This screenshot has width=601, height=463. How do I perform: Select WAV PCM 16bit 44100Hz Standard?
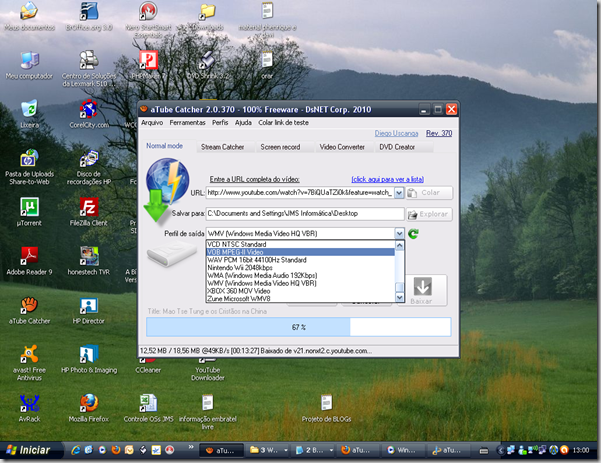click(x=300, y=260)
